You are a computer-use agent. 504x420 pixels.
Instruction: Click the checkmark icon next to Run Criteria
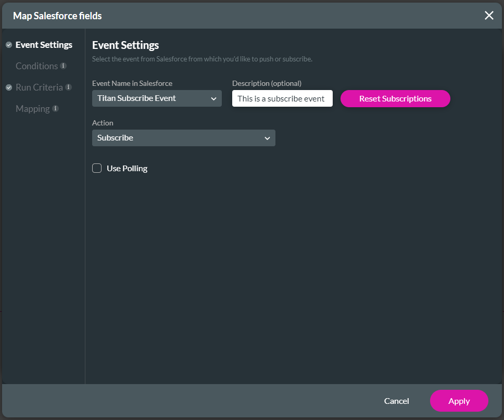[x=8, y=87]
